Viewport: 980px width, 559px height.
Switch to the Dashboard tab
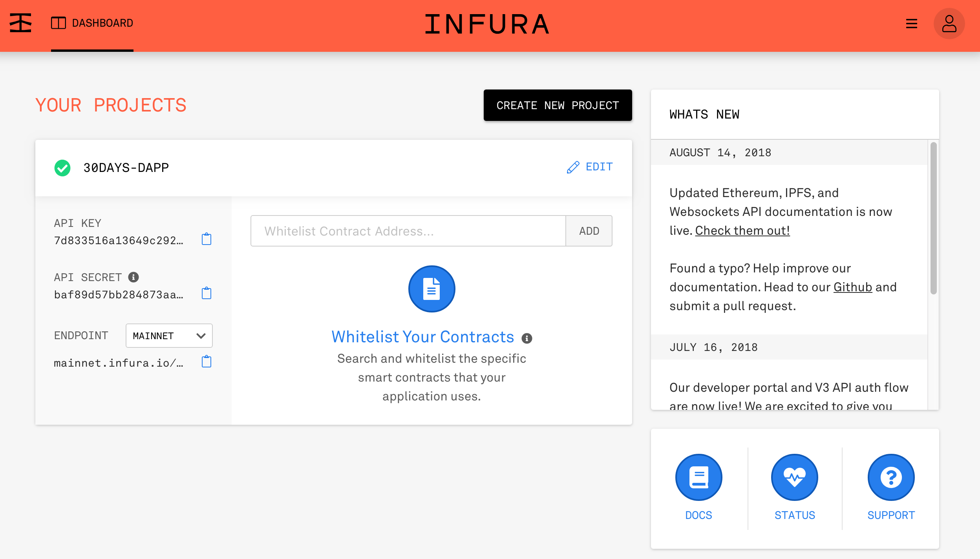pyautogui.click(x=92, y=23)
